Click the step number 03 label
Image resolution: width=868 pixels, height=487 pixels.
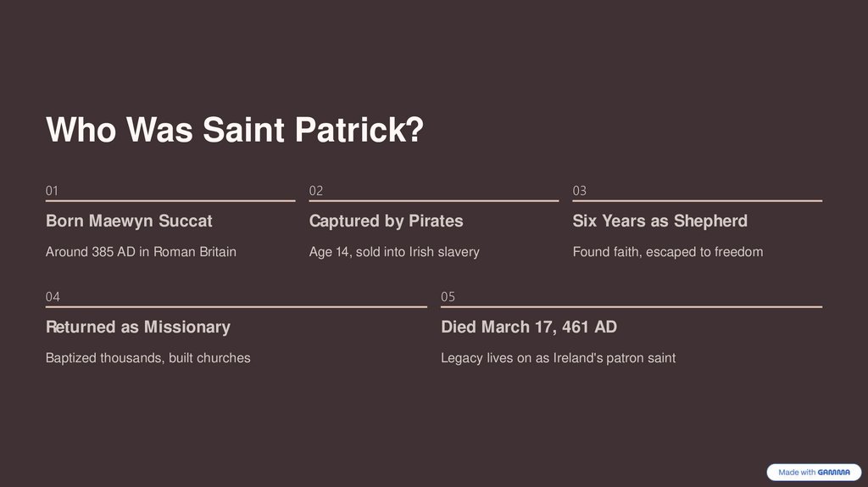tap(580, 191)
